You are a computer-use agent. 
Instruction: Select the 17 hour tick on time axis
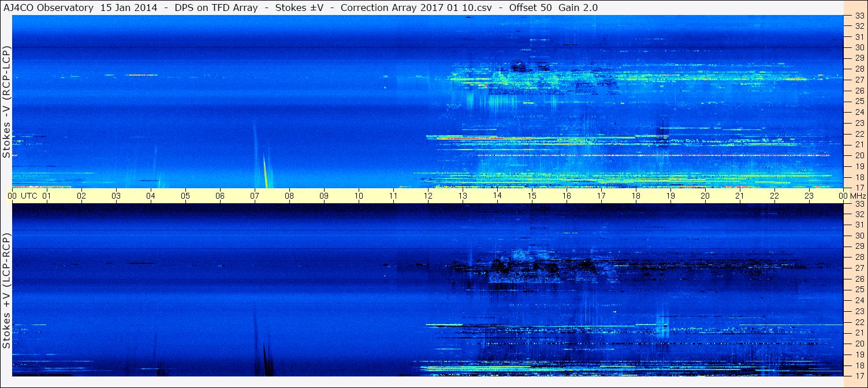pos(601,196)
